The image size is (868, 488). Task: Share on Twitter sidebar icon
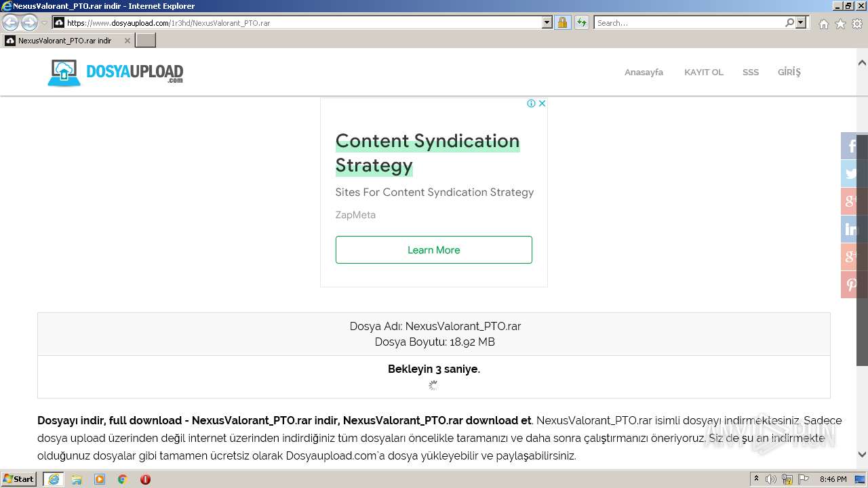(851, 174)
